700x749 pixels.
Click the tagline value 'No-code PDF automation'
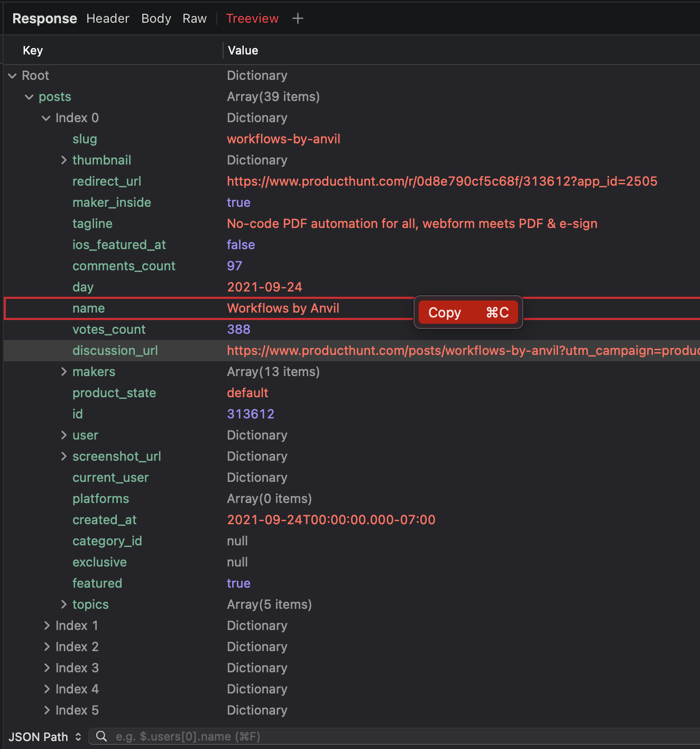click(412, 224)
